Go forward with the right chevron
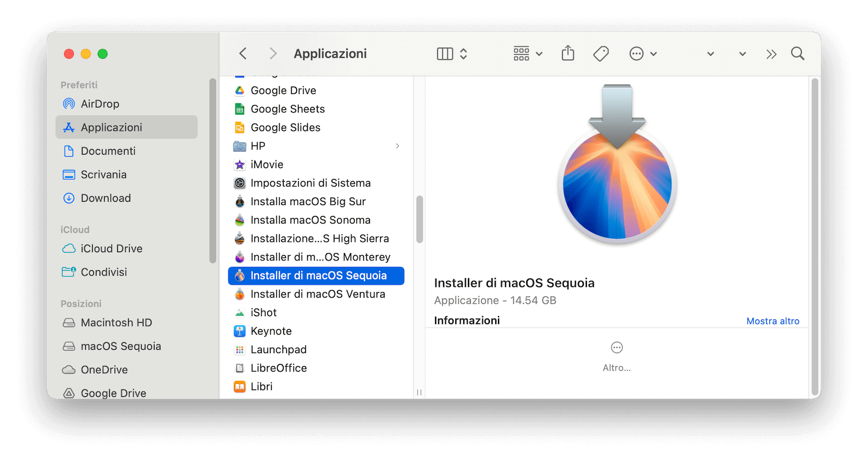The width and height of the screenshot is (868, 461). click(x=273, y=54)
